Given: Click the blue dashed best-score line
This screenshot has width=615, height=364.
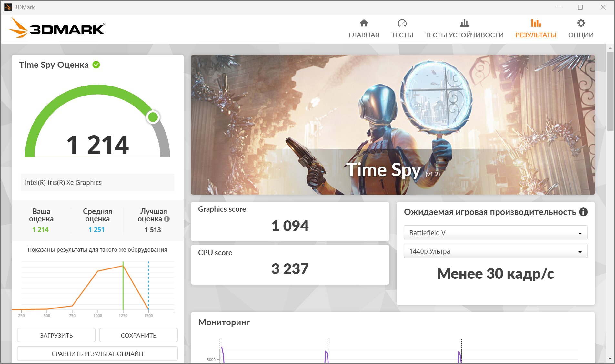Looking at the screenshot, I should [x=148, y=286].
